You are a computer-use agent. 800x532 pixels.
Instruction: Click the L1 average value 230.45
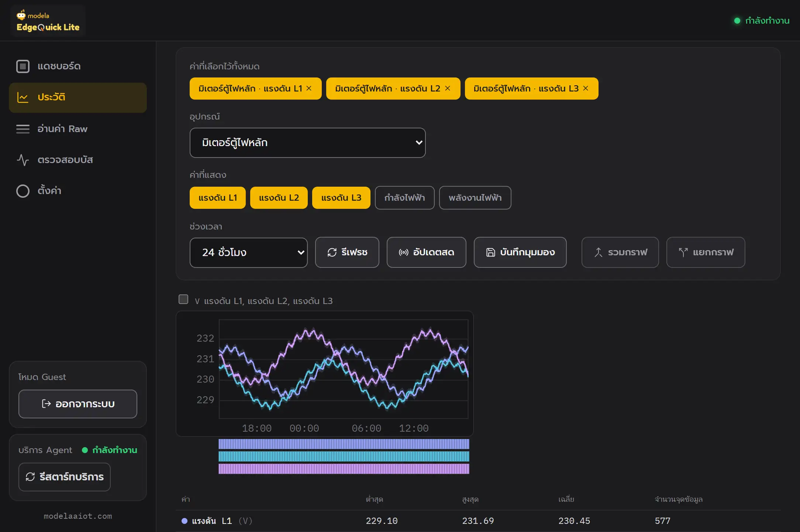pos(574,521)
